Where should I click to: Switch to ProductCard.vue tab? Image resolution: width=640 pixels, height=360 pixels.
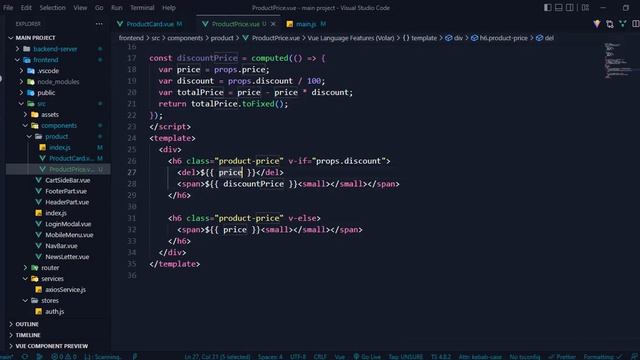coord(150,24)
